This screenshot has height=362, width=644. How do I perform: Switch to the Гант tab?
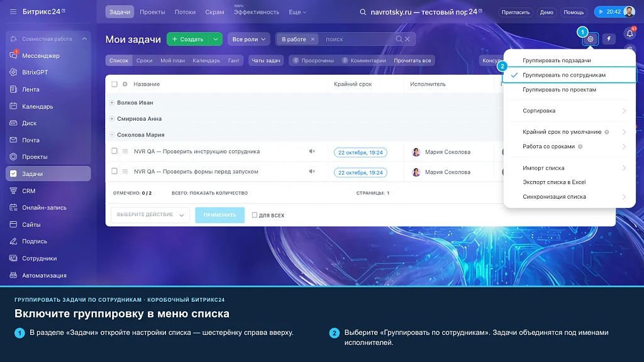(233, 60)
